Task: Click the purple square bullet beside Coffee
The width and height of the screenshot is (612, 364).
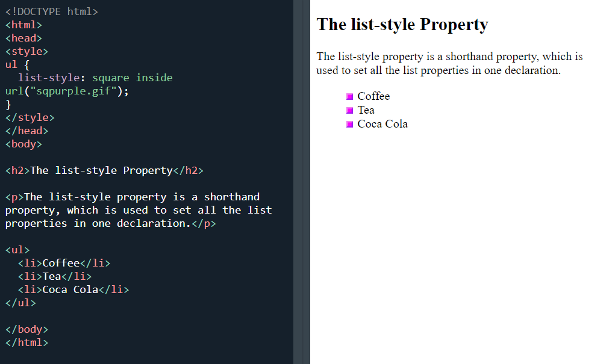Action: (x=349, y=96)
